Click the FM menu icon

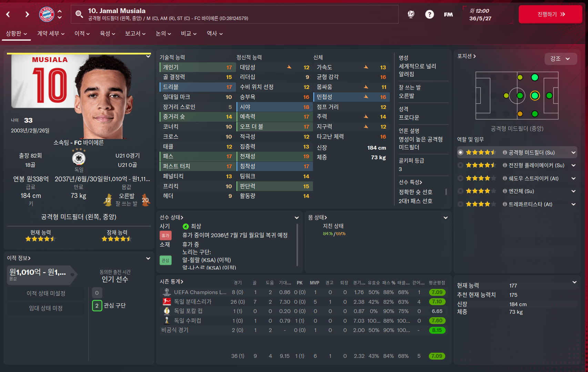[x=448, y=14]
